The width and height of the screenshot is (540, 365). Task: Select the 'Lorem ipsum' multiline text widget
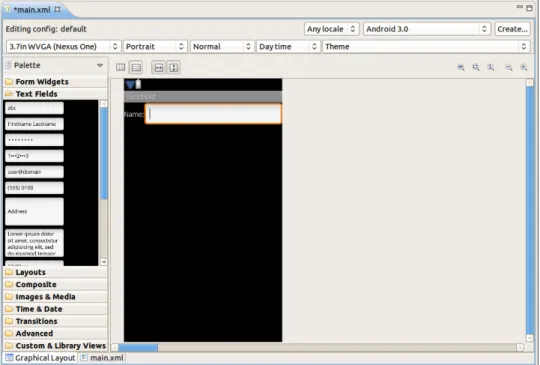point(34,243)
